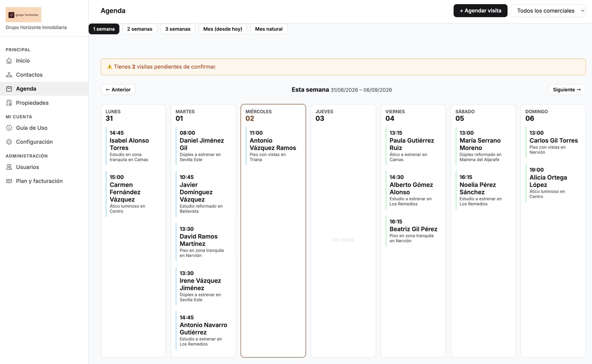Open Alicia Ortega López visit card

tap(553, 183)
